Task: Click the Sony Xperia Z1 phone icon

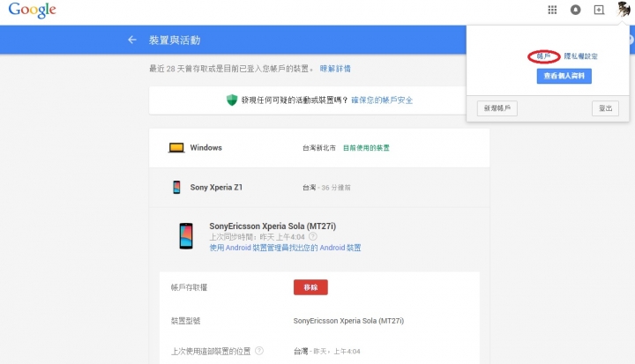Action: [x=176, y=187]
